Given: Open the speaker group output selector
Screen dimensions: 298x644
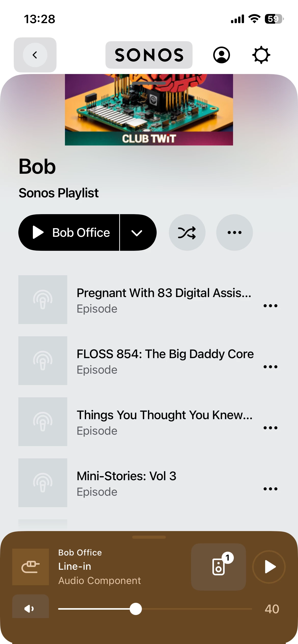Looking at the screenshot, I should click(x=219, y=567).
